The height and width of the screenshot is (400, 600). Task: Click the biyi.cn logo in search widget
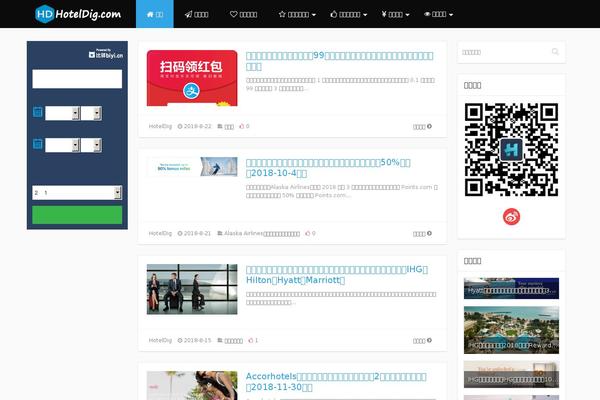tap(106, 54)
